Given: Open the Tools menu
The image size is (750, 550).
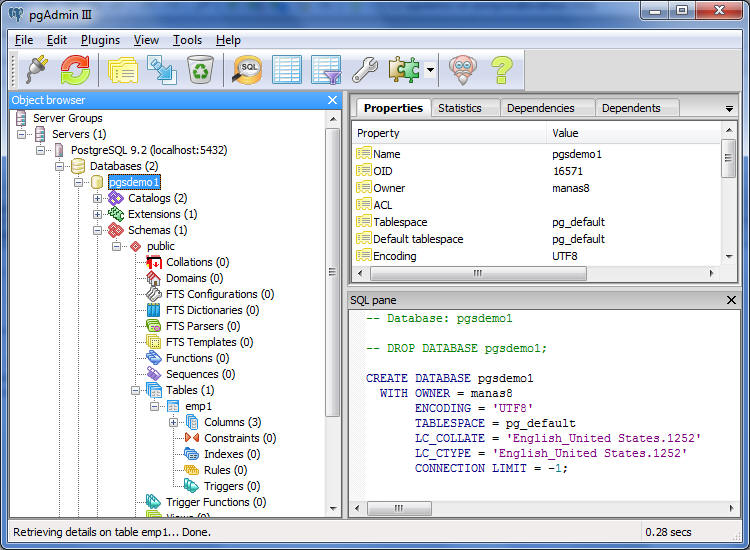Looking at the screenshot, I should (x=187, y=40).
